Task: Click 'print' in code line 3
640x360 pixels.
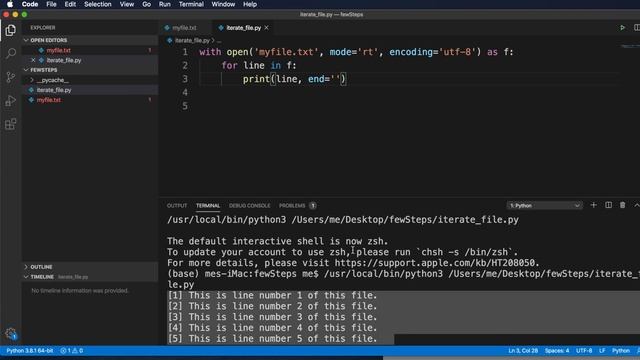Action: click(x=256, y=79)
